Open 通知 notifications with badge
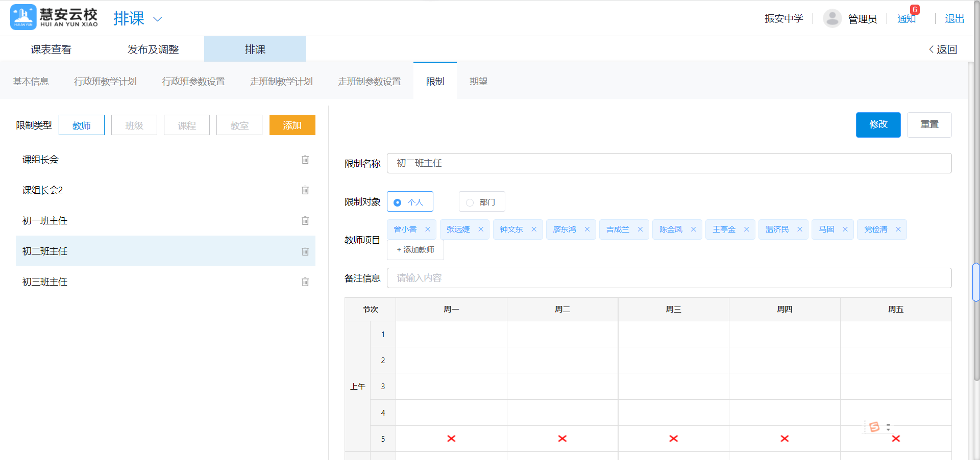This screenshot has width=980, height=460. click(x=908, y=18)
